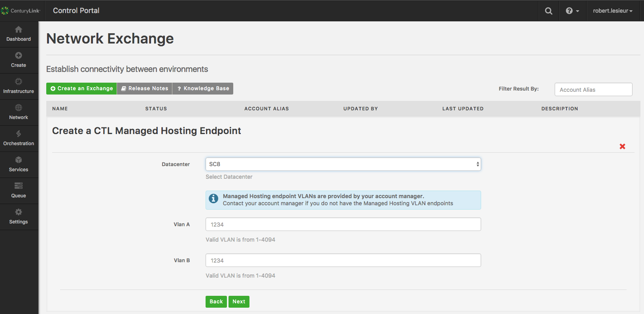Click the Datacenter field label
Image resolution: width=644 pixels, height=314 pixels.
click(176, 165)
